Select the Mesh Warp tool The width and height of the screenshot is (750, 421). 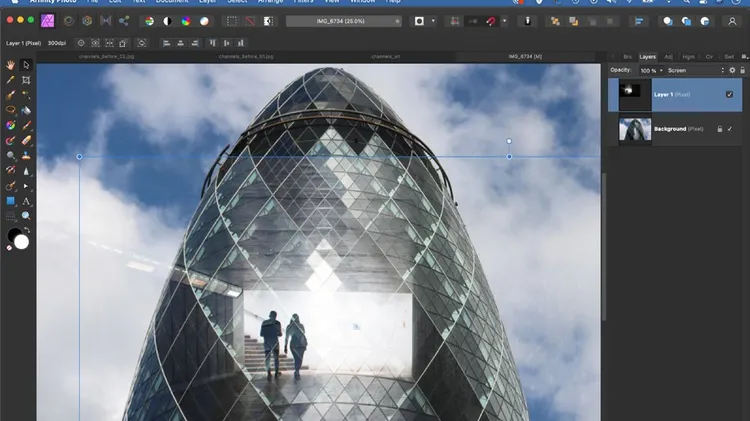click(x=11, y=216)
